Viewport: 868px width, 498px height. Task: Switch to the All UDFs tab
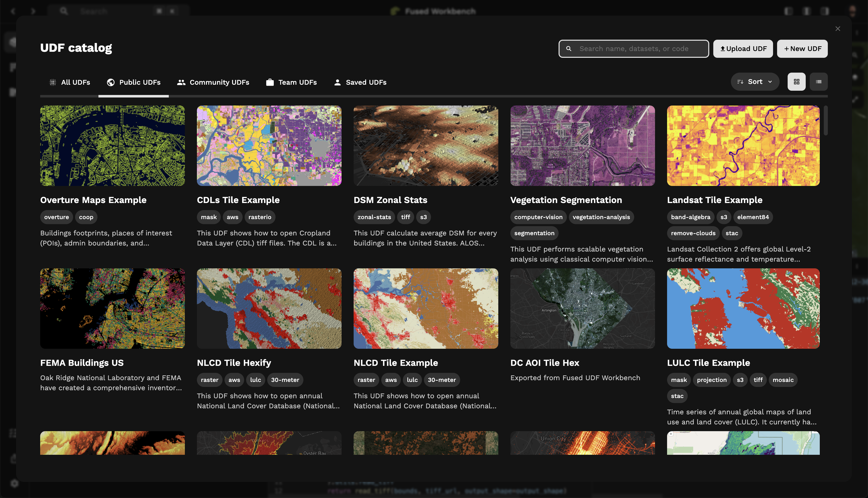(x=70, y=82)
